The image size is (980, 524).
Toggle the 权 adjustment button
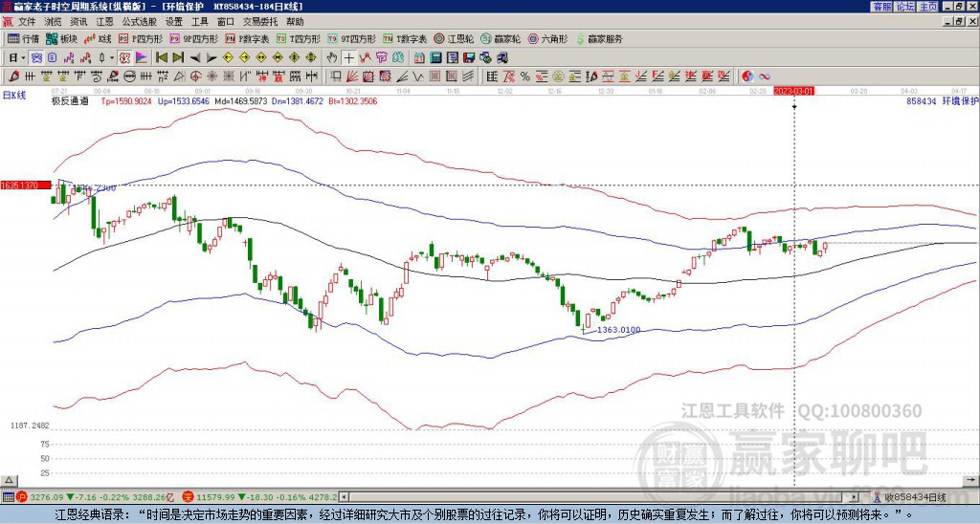click(x=124, y=58)
